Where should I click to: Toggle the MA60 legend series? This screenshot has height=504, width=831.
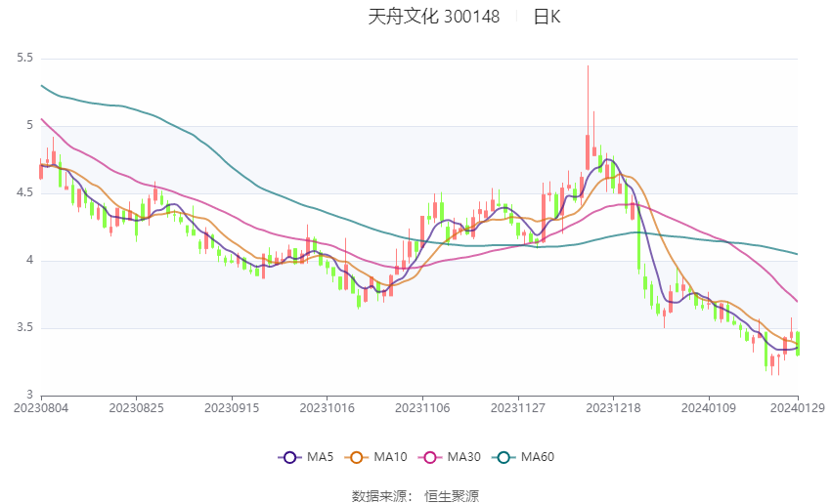[x=523, y=457]
